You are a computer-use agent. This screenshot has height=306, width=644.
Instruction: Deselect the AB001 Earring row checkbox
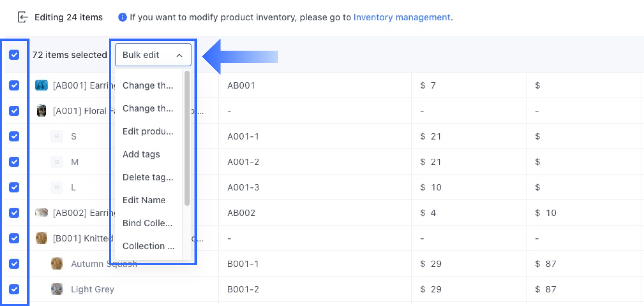click(x=14, y=85)
